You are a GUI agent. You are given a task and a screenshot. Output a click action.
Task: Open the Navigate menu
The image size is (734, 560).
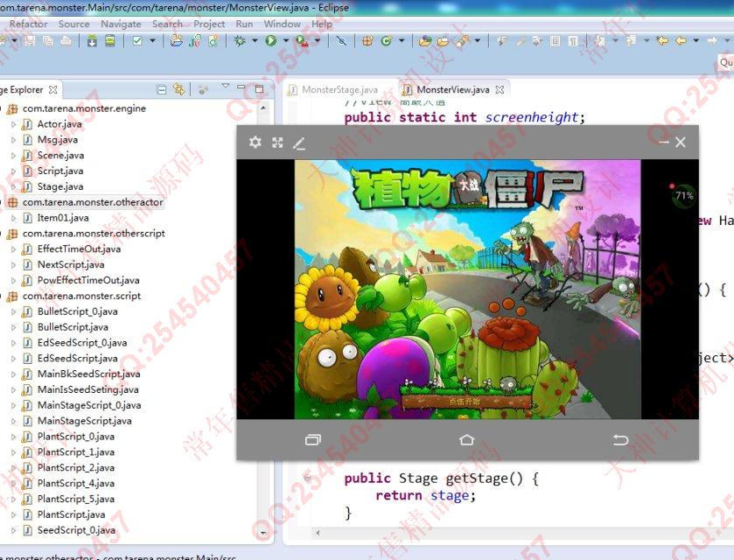(x=121, y=24)
